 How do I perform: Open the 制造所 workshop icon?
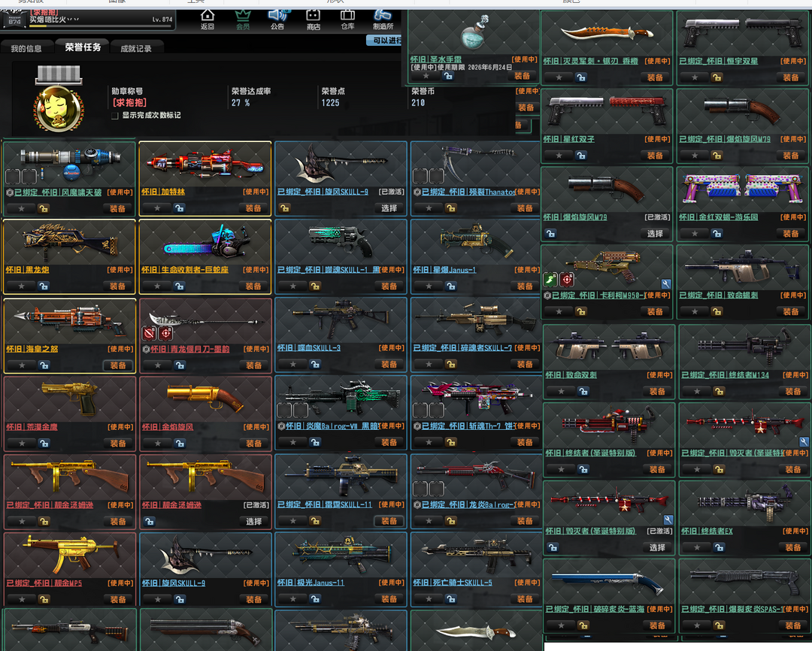[383, 16]
